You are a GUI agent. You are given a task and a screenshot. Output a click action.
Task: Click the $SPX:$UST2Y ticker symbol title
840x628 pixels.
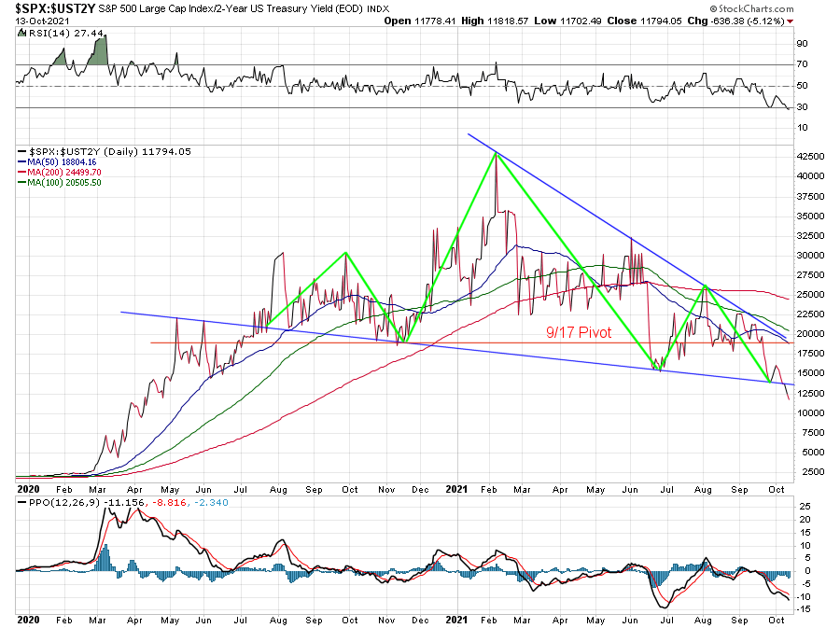55,8
